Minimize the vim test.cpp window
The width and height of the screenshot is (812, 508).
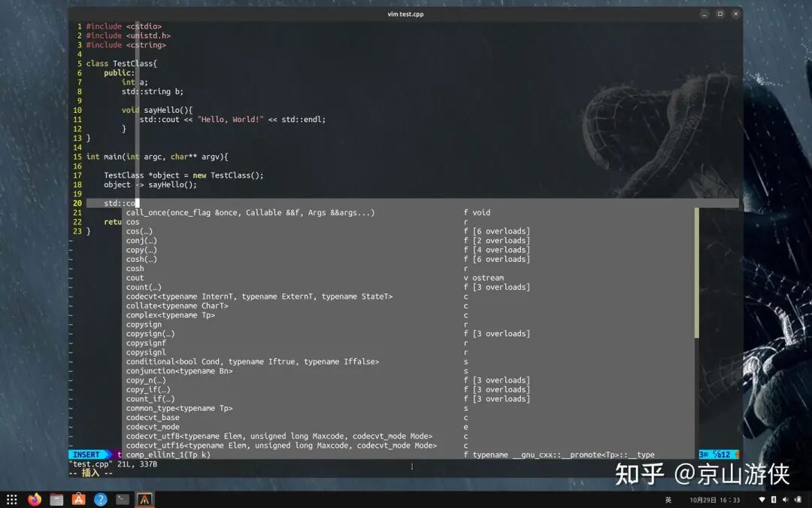(704, 14)
